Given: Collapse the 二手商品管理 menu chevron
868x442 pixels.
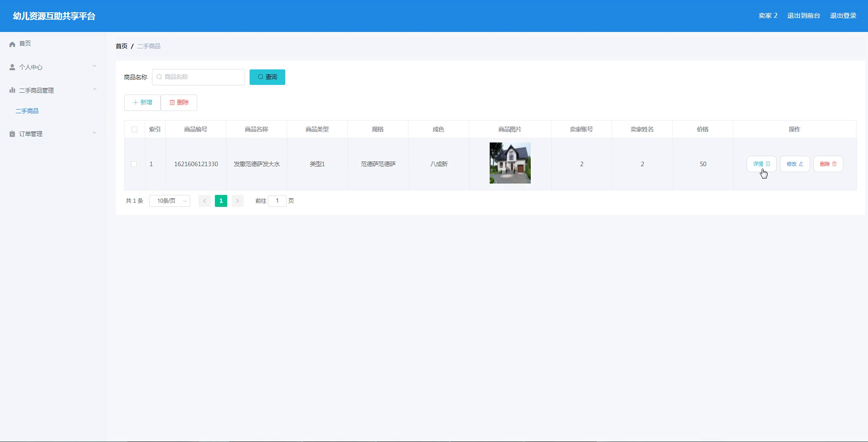Looking at the screenshot, I should point(94,89).
